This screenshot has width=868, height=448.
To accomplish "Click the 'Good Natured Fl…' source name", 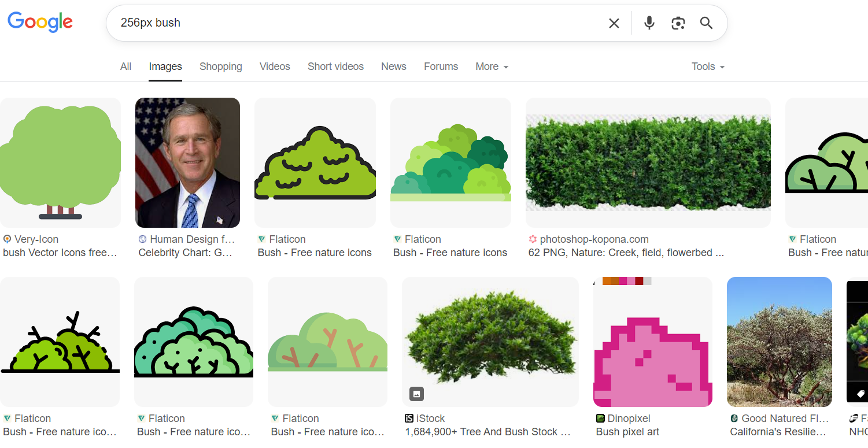I will coord(785,418).
